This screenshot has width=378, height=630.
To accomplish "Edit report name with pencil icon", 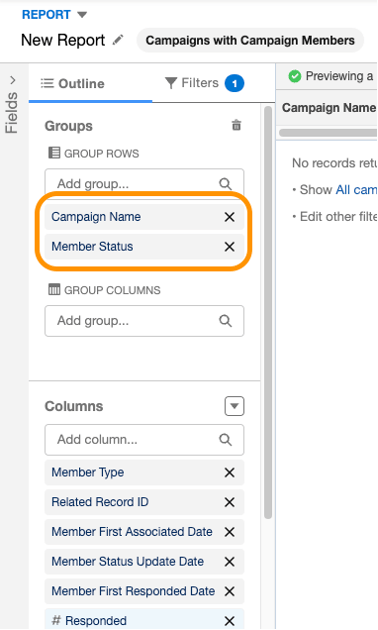I will [118, 40].
